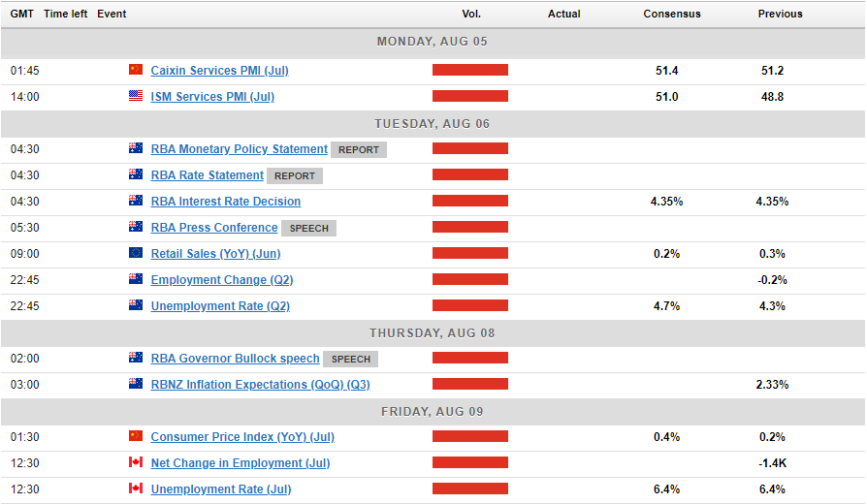
Task: Click the Consensus column header
Action: pos(672,14)
